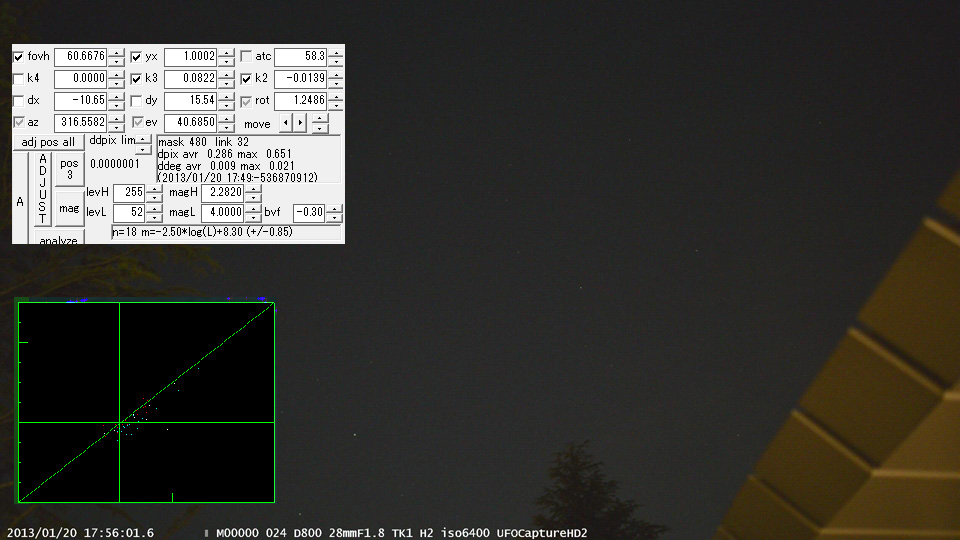
Task: Toggle the atc checkbox
Action: pyautogui.click(x=246, y=56)
